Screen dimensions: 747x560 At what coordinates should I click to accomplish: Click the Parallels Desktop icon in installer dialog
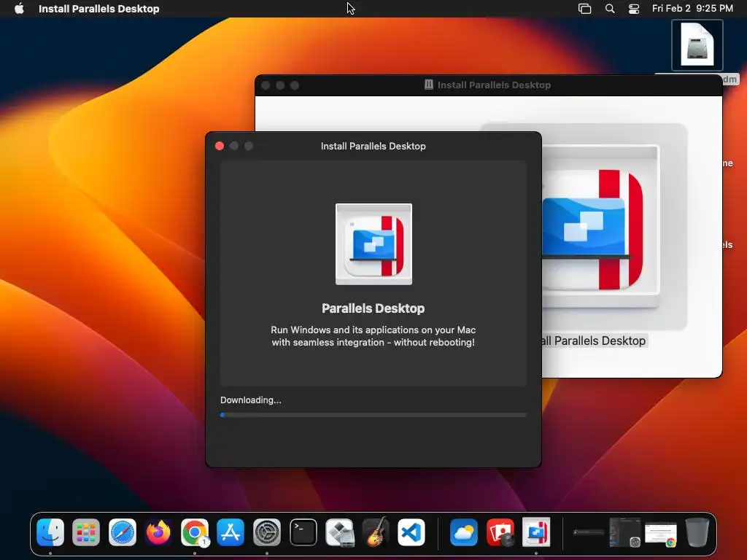[373, 244]
